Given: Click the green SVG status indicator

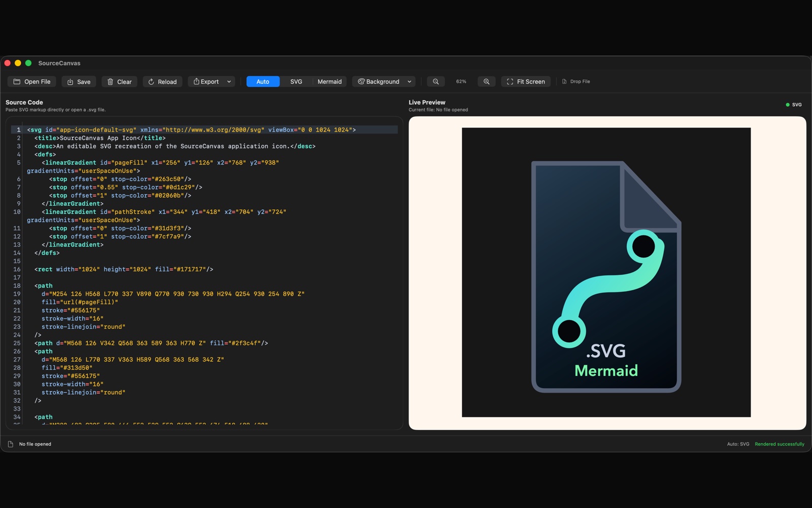Looking at the screenshot, I should coord(794,105).
